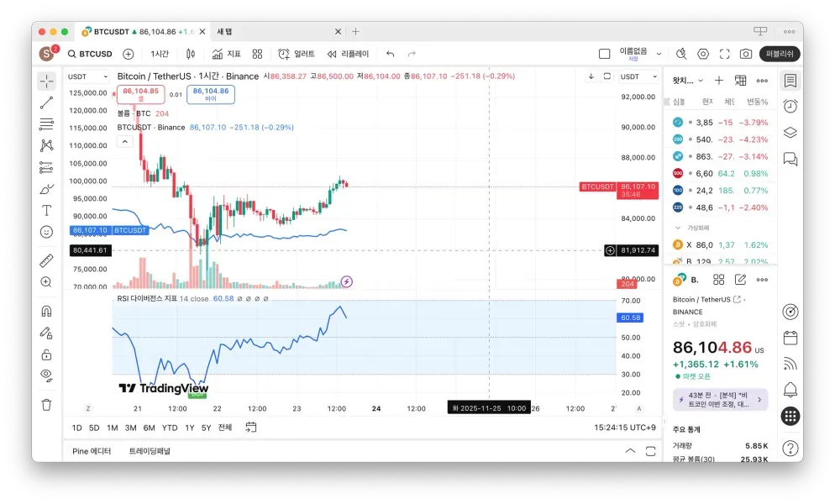The height and width of the screenshot is (504, 835).
Task: Take a chart snapshot camera icon
Action: point(746,54)
